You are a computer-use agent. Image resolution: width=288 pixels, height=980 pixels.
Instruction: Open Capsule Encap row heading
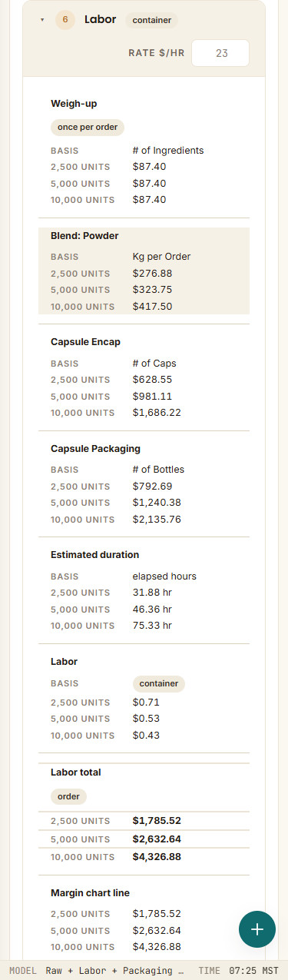click(85, 342)
